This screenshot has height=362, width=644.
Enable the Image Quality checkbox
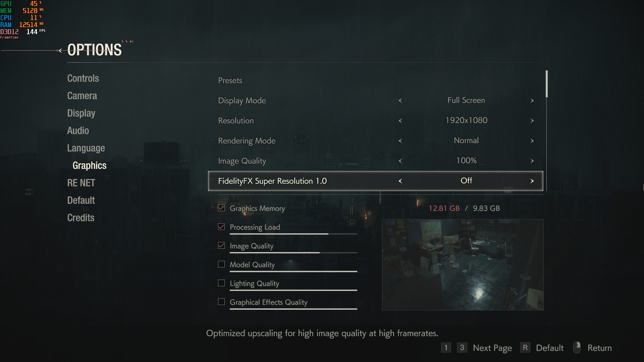pos(221,245)
